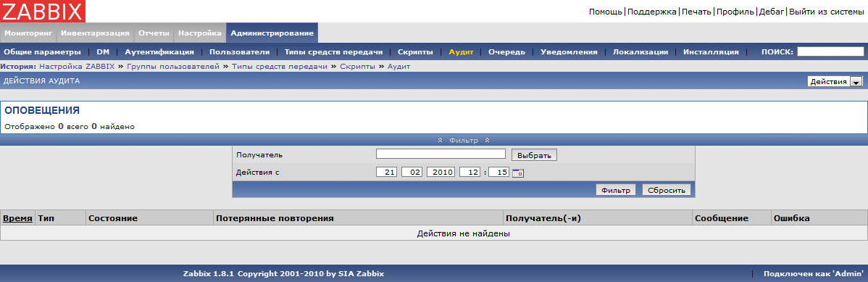The image size is (868, 282).
Task: Click the year field 2010
Action: pyautogui.click(x=441, y=173)
